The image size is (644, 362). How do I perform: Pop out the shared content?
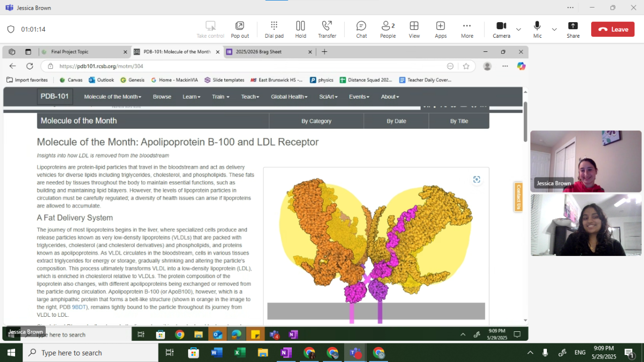coord(239,29)
